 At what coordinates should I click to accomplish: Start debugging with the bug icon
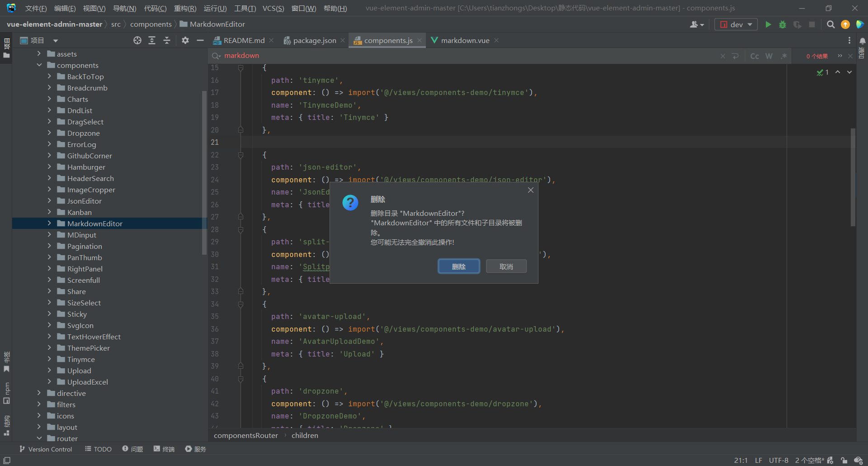coord(783,24)
